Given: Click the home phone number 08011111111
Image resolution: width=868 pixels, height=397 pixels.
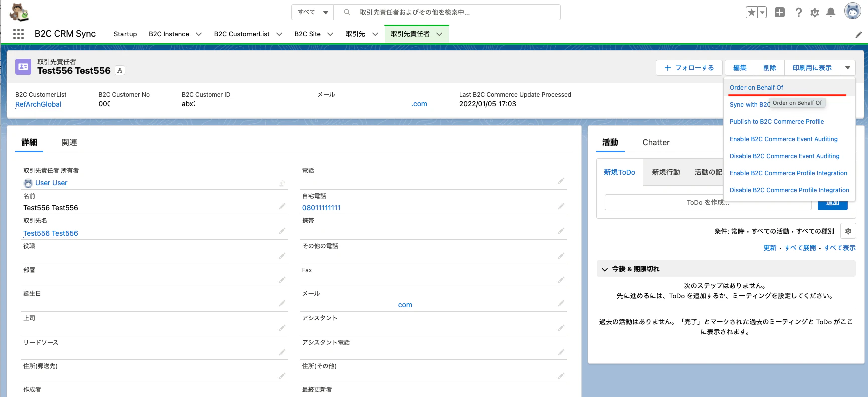Looking at the screenshot, I should pyautogui.click(x=321, y=208).
